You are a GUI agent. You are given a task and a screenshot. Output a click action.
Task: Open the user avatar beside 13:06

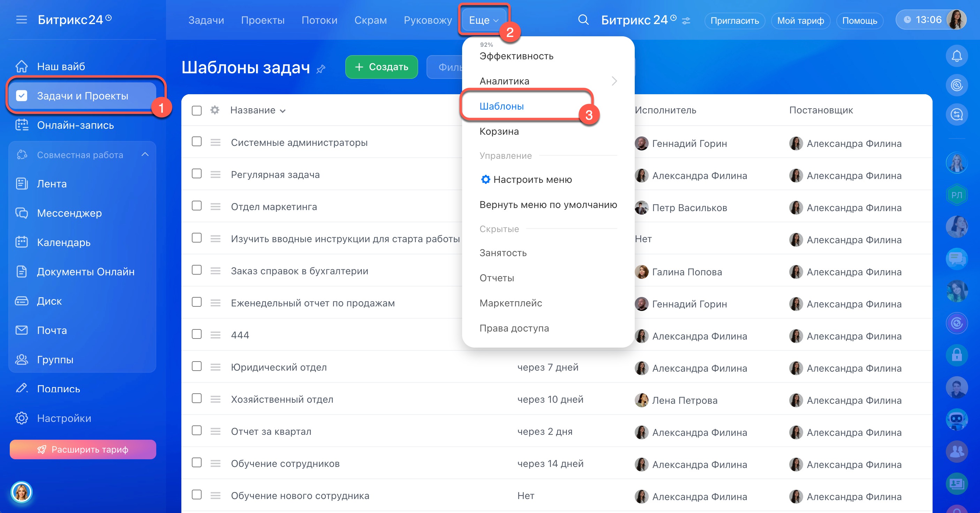[957, 20]
